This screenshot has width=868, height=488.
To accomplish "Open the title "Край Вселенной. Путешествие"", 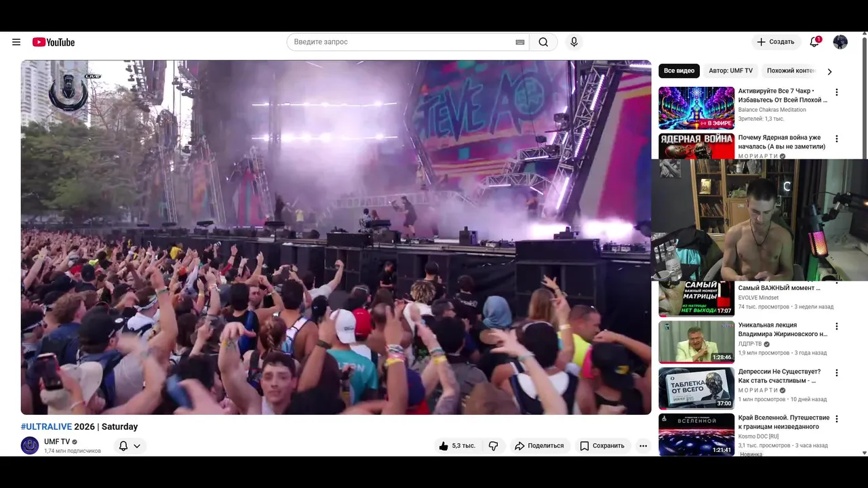I will (784, 422).
